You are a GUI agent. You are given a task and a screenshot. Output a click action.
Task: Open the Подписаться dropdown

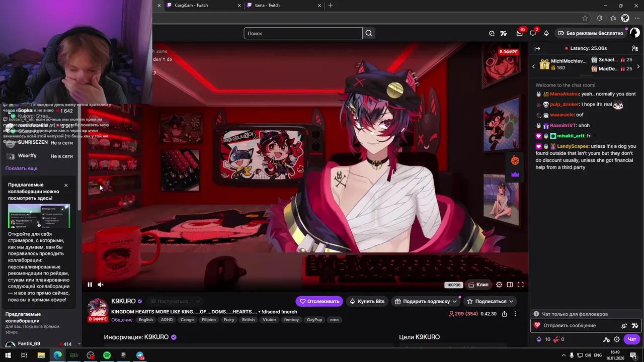tap(490, 301)
